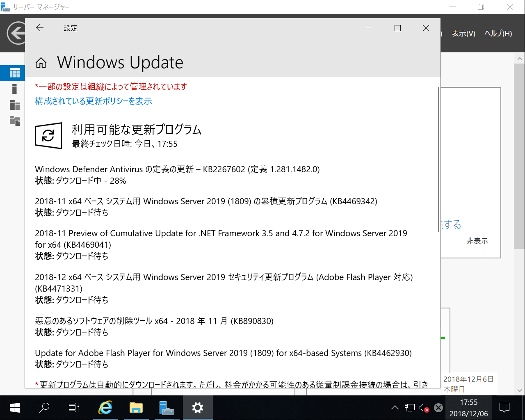The width and height of the screenshot is (525, 420).
Task: Open the 表示(V) menu in Server Manager
Action: click(463, 34)
